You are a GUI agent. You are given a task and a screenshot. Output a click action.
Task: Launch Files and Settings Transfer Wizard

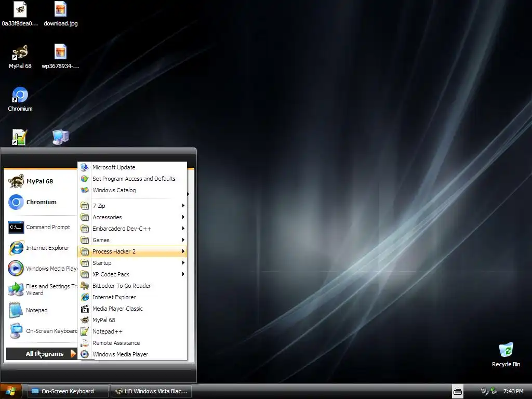41,289
